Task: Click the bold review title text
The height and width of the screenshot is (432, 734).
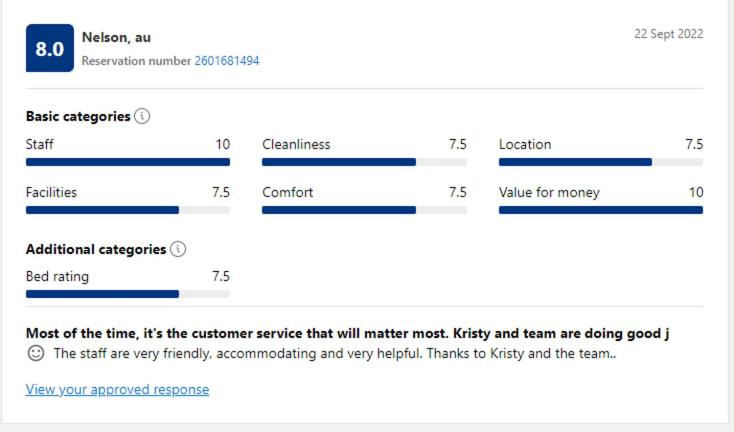Action: [x=347, y=333]
